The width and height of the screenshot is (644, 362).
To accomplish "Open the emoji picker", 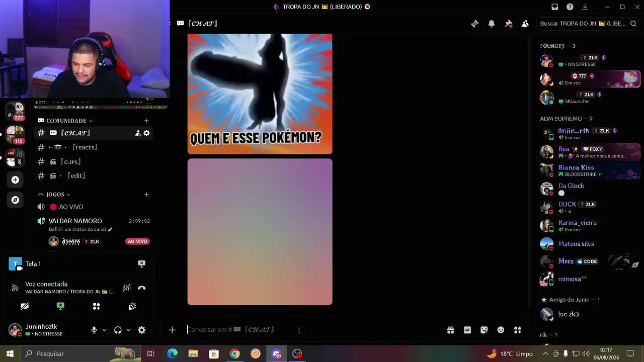I will [x=501, y=330].
